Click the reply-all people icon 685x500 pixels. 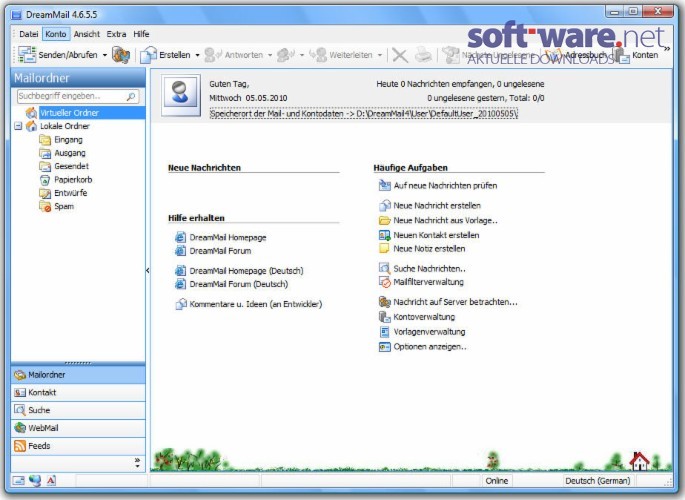click(x=286, y=55)
